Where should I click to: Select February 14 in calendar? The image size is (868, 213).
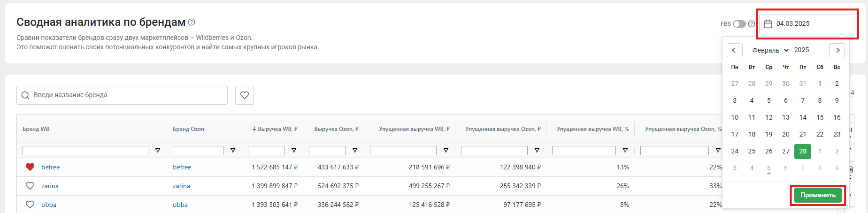pos(803,117)
